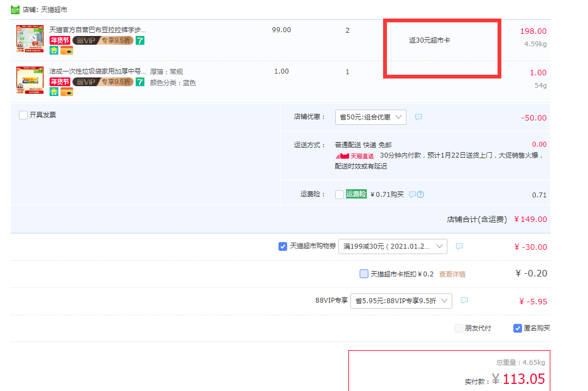Click the 198.00 subtotal of diaper item
Screen dimensions: 588x391
(534, 31)
